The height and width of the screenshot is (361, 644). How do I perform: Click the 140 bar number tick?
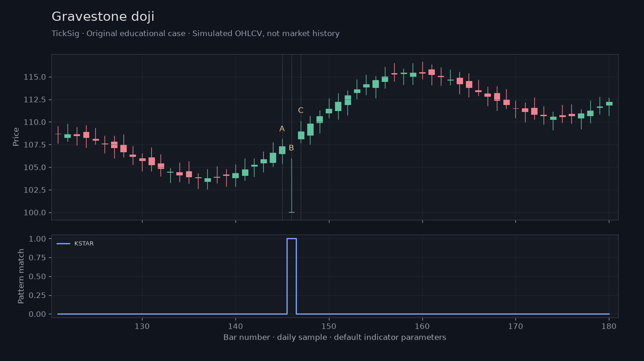point(235,326)
